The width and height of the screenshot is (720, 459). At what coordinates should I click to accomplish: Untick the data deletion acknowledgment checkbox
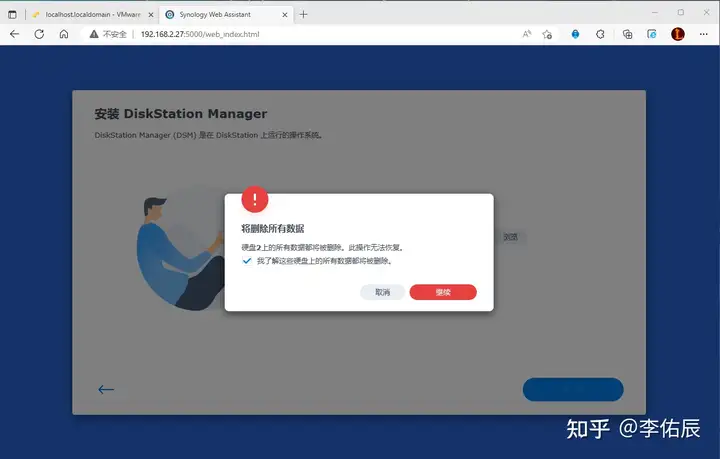coord(247,261)
